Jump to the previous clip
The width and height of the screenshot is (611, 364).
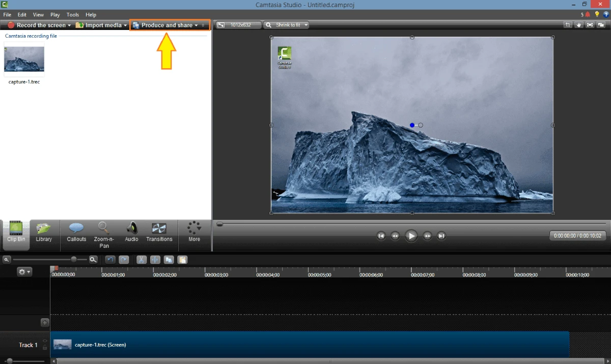coord(381,236)
